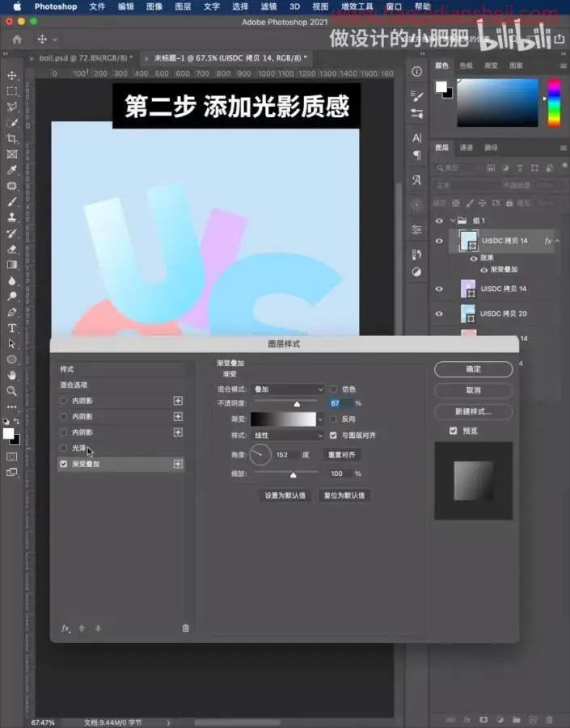Enable the 反向 checkbox

click(334, 419)
